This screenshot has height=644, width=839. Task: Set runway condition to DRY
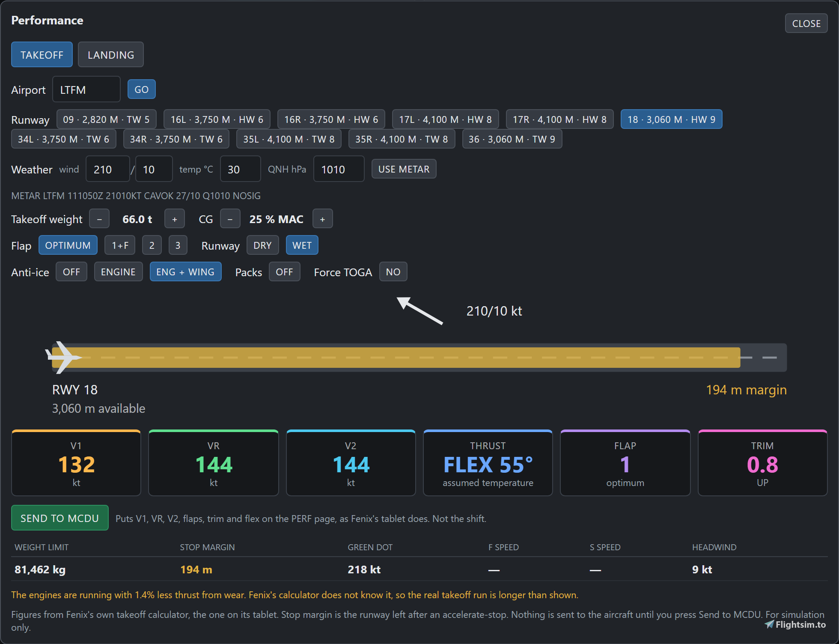[x=262, y=245]
